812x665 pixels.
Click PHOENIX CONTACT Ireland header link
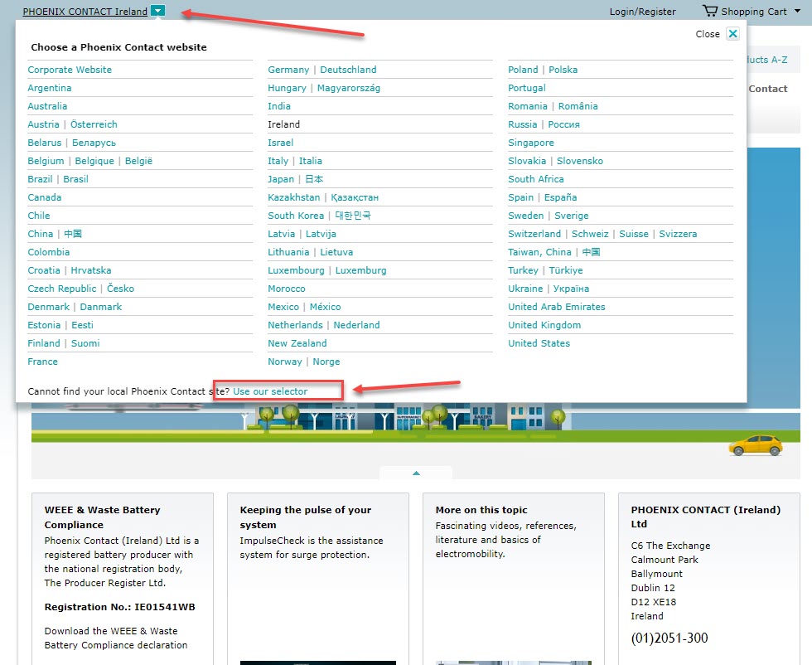(x=85, y=12)
